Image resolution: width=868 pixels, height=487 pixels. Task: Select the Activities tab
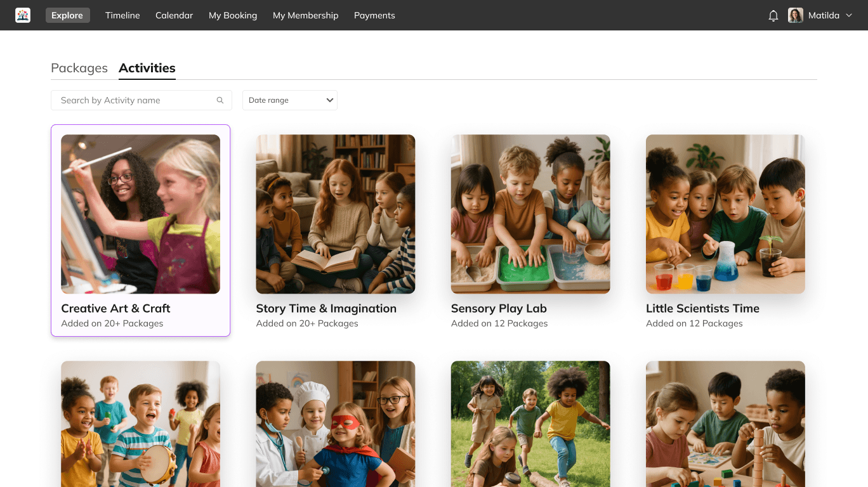pos(147,68)
